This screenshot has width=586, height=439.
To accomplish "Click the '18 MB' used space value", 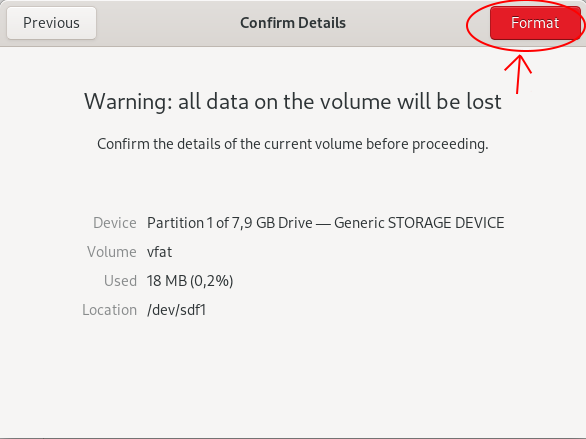I will (x=167, y=281).
